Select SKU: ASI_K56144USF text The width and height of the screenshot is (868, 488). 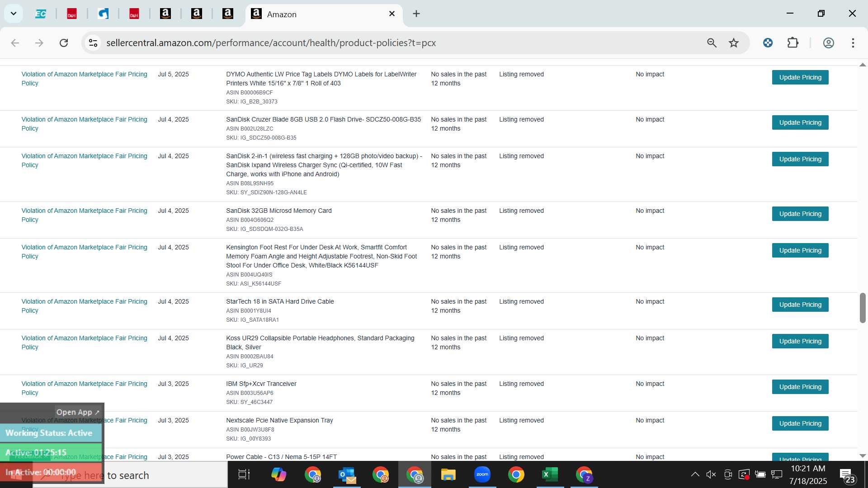pyautogui.click(x=254, y=284)
